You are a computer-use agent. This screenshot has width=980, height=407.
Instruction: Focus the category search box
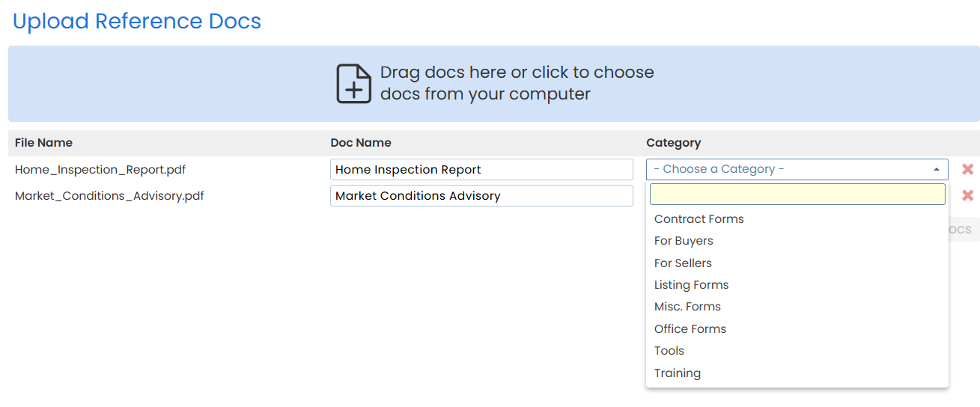click(x=797, y=195)
